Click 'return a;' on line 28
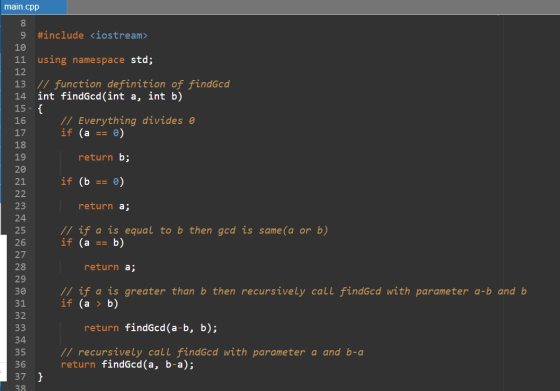Image resolution: width=560 pixels, height=391 pixels. point(110,267)
